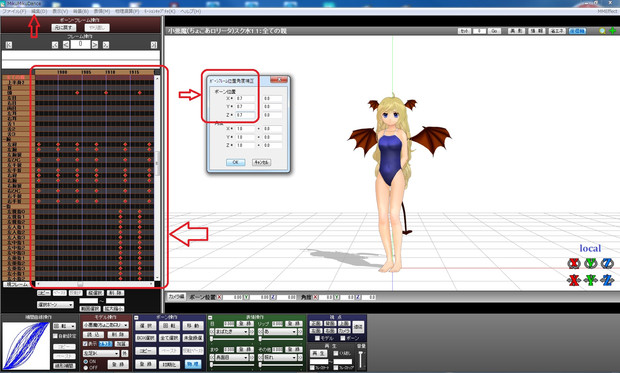Click the red local X rotation icon

click(x=573, y=263)
